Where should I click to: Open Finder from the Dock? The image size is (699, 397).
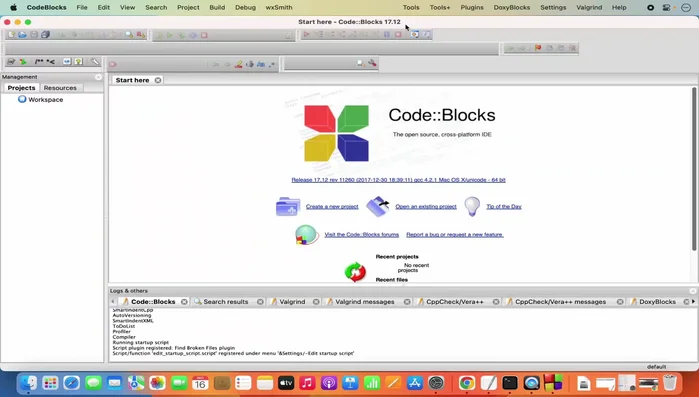coord(29,383)
